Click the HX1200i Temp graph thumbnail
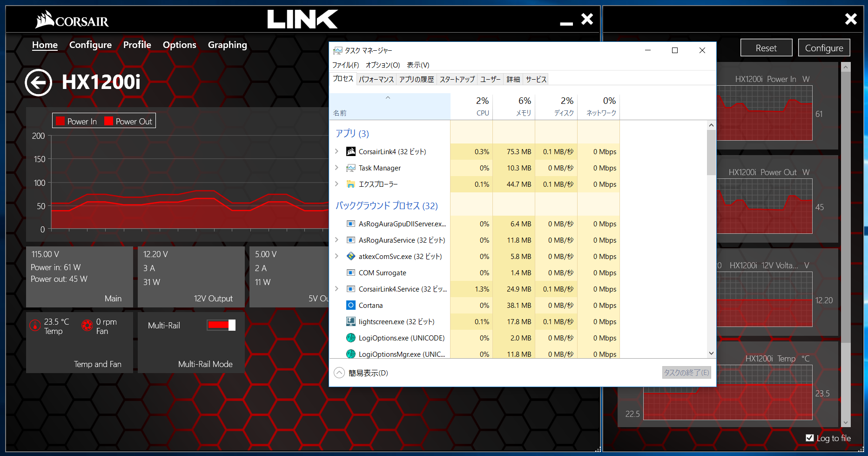The width and height of the screenshot is (868, 456). 728,393
